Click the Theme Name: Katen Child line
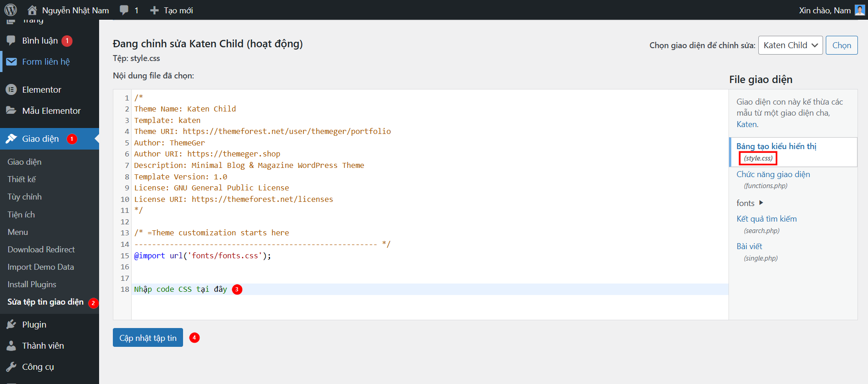868x384 pixels. (185, 109)
